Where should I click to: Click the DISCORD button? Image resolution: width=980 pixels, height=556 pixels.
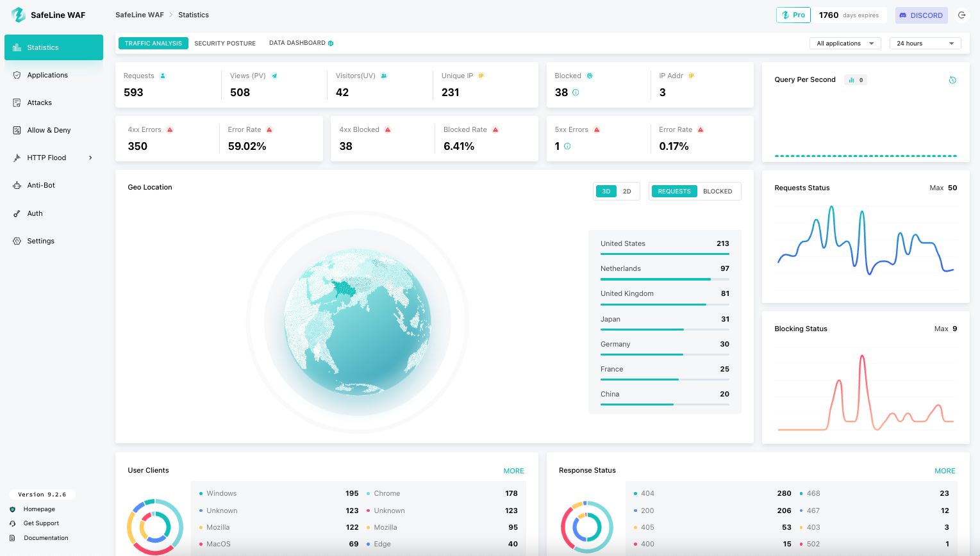pos(921,15)
